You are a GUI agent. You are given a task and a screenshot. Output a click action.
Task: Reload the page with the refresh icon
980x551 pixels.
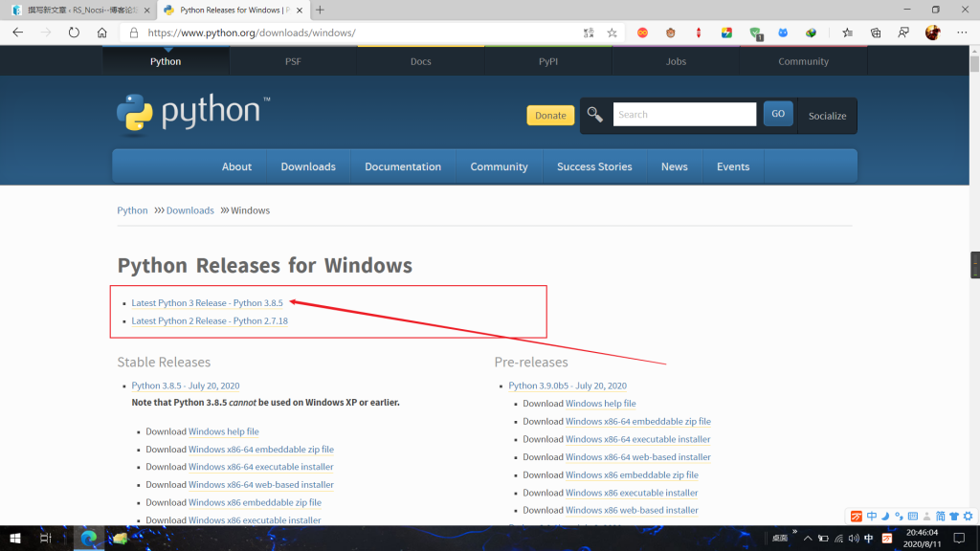pos(74,33)
